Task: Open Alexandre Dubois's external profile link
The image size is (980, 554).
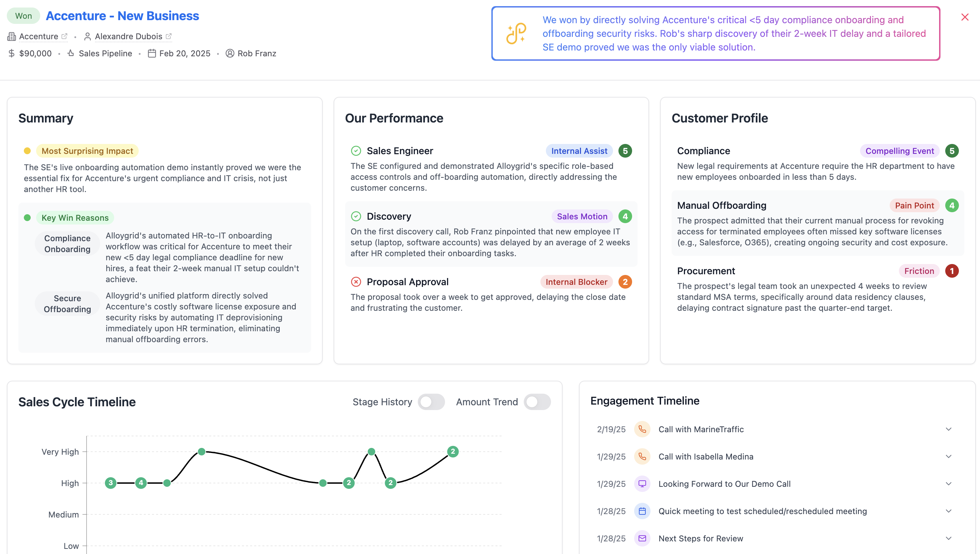Action: pyautogui.click(x=169, y=36)
